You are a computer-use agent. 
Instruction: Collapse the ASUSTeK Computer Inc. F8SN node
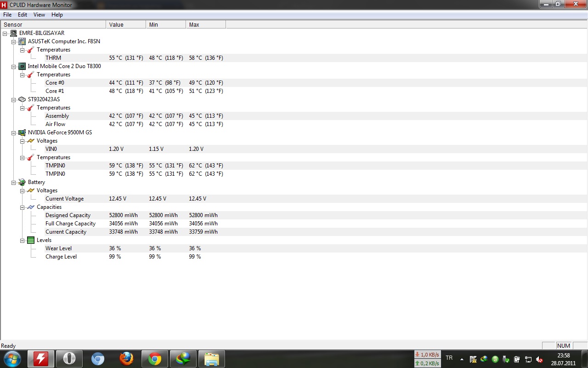pos(14,41)
